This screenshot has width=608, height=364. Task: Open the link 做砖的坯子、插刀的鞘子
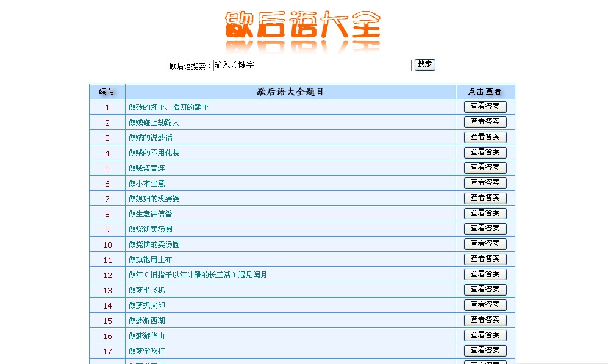pyautogui.click(x=169, y=107)
